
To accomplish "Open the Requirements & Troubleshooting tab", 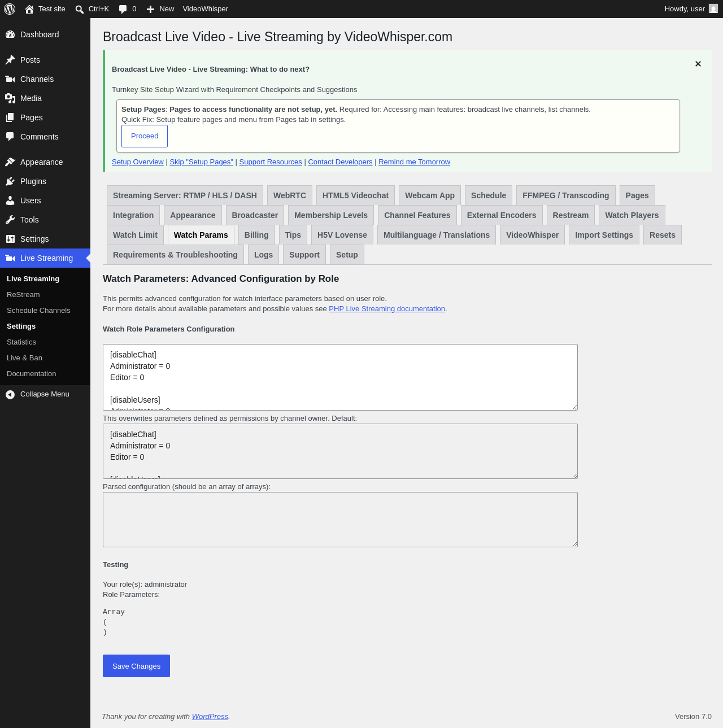I will (175, 255).
